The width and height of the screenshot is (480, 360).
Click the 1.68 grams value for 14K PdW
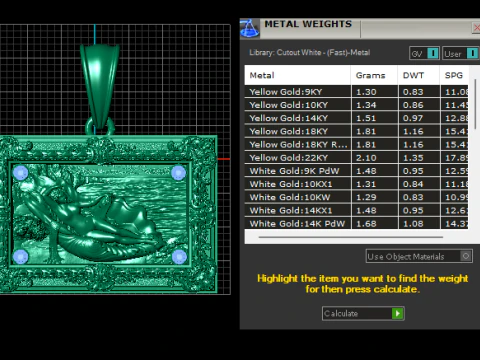click(x=366, y=224)
